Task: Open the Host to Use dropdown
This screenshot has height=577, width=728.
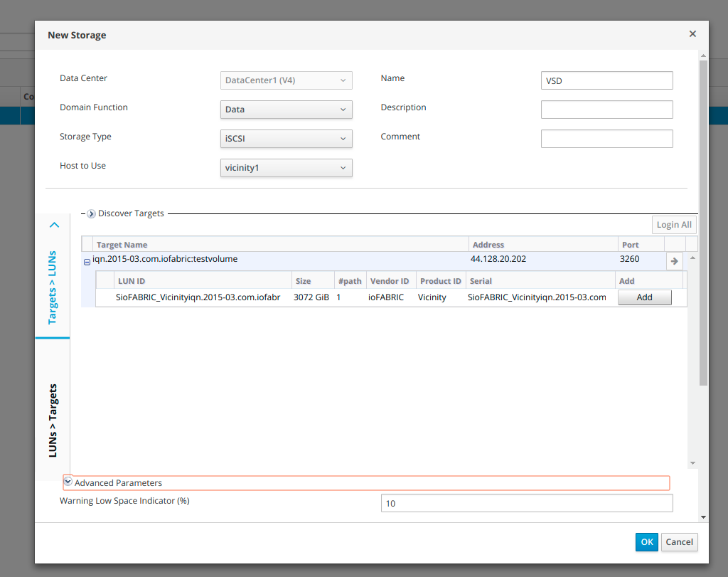Action: click(287, 168)
